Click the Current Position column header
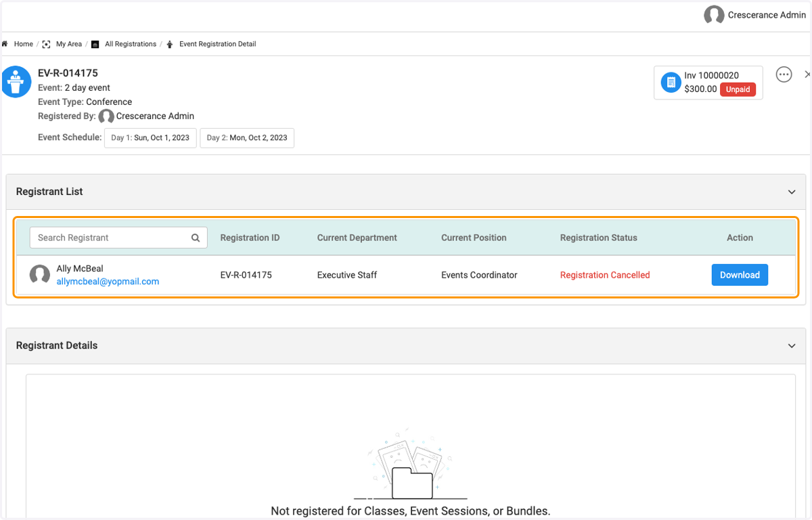812x520 pixels. (474, 238)
